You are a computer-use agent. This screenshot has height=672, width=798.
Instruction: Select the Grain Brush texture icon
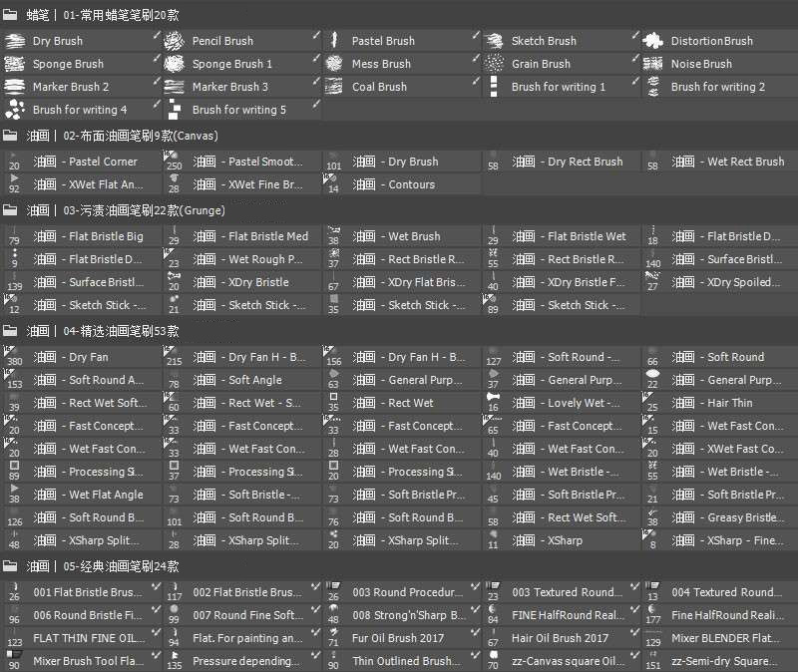493,64
